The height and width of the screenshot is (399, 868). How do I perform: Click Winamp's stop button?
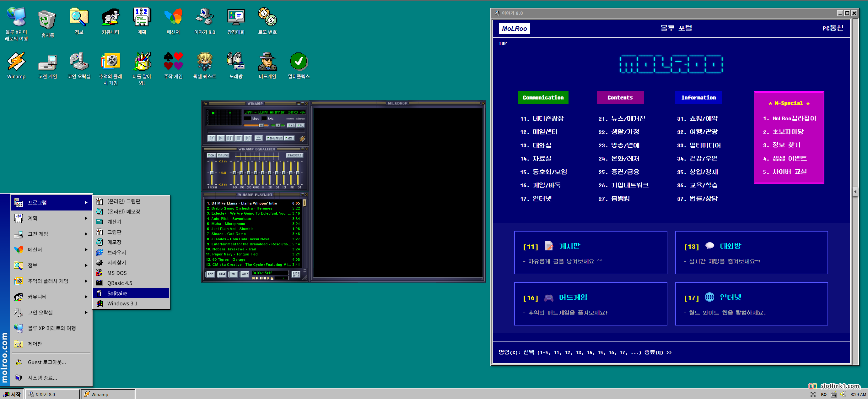239,138
